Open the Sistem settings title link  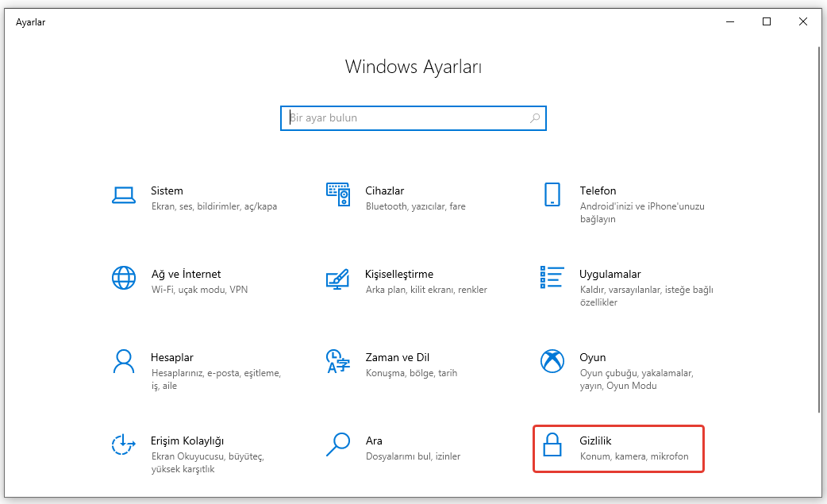[x=167, y=190]
